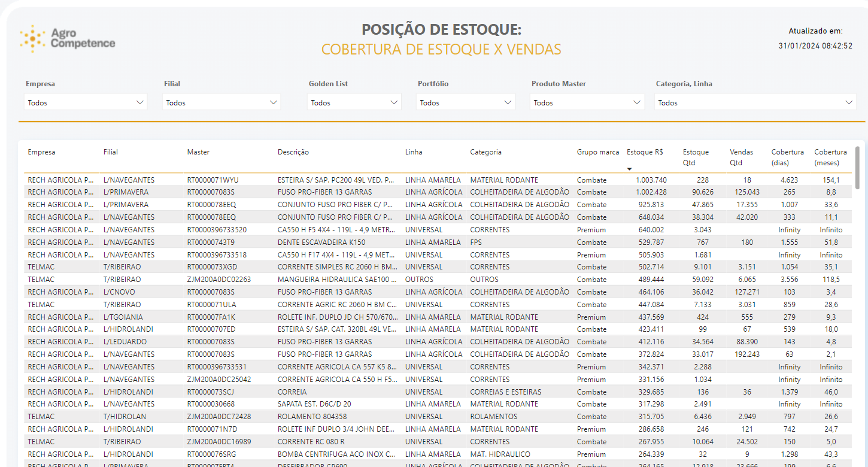Sort by Estoque R$ column header
The width and height of the screenshot is (868, 467).
645,152
